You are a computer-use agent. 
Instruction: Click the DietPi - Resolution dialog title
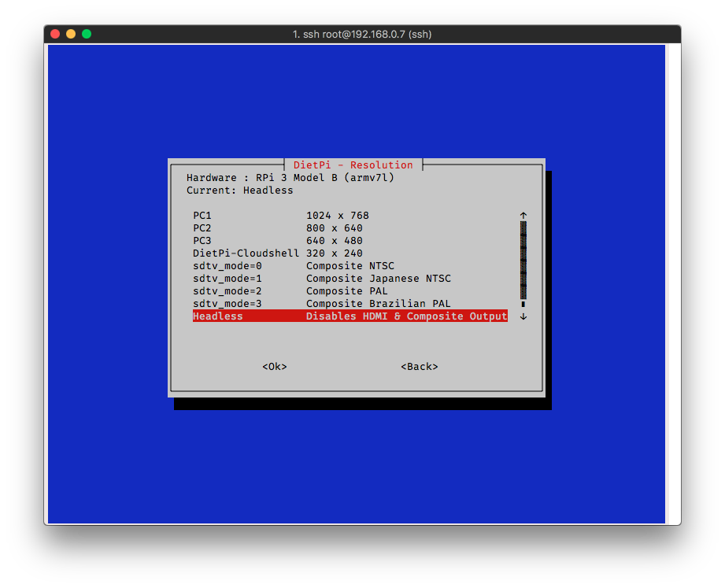coord(353,165)
